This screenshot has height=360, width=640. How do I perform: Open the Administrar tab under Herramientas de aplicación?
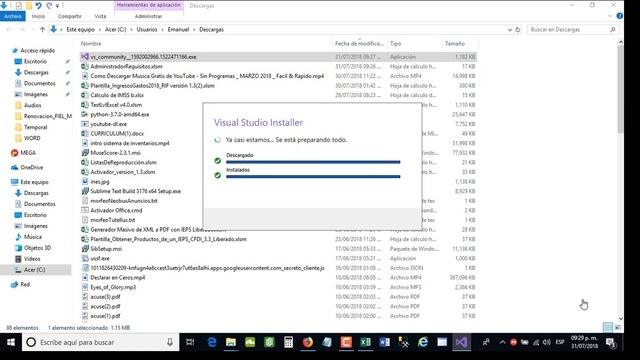pos(148,16)
